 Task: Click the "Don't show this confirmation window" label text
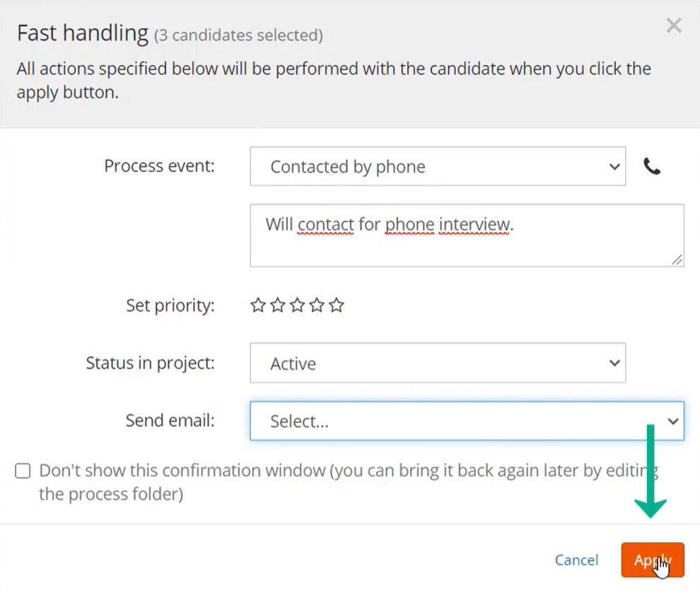click(348, 482)
